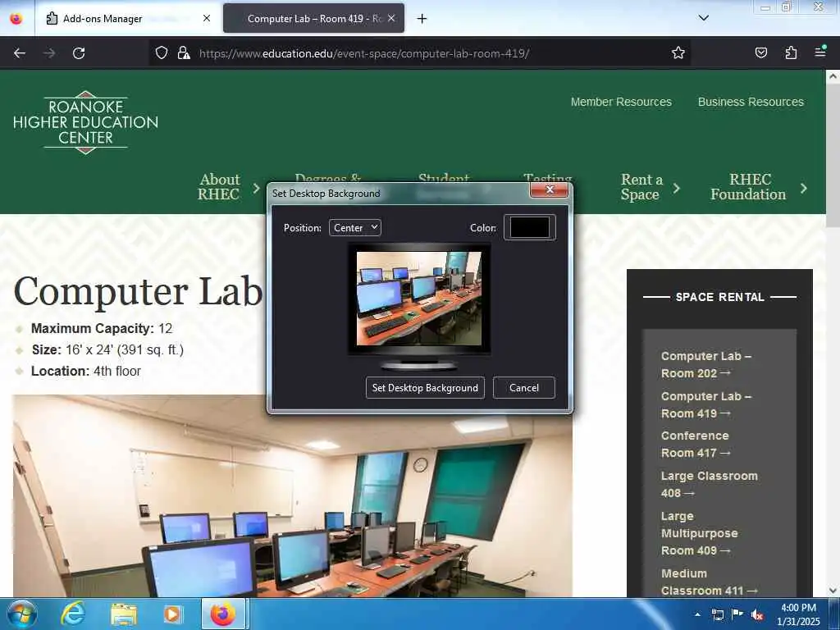The width and height of the screenshot is (840, 630).
Task: Click the page scrollbar down arrow
Action: 833,591
